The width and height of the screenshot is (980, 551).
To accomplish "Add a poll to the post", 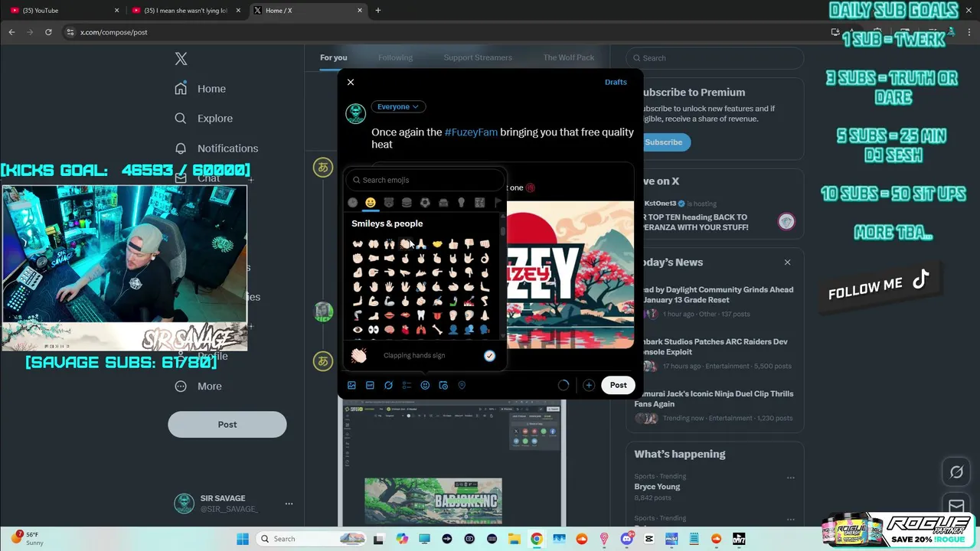I will coord(407,386).
